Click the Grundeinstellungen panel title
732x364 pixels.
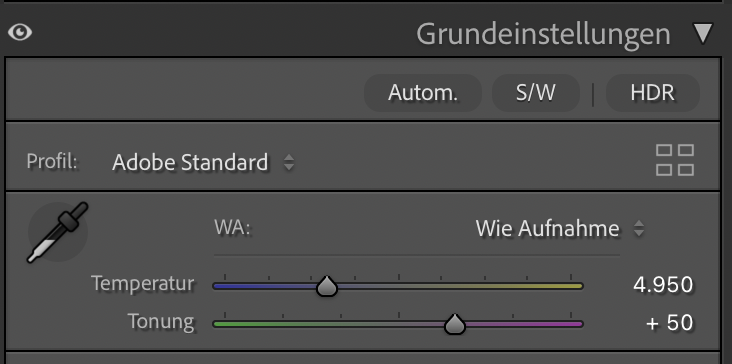[543, 34]
